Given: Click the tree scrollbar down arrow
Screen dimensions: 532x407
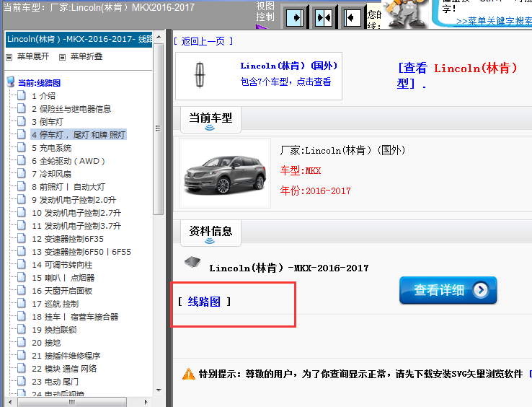Looking at the screenshot, I should (159, 390).
